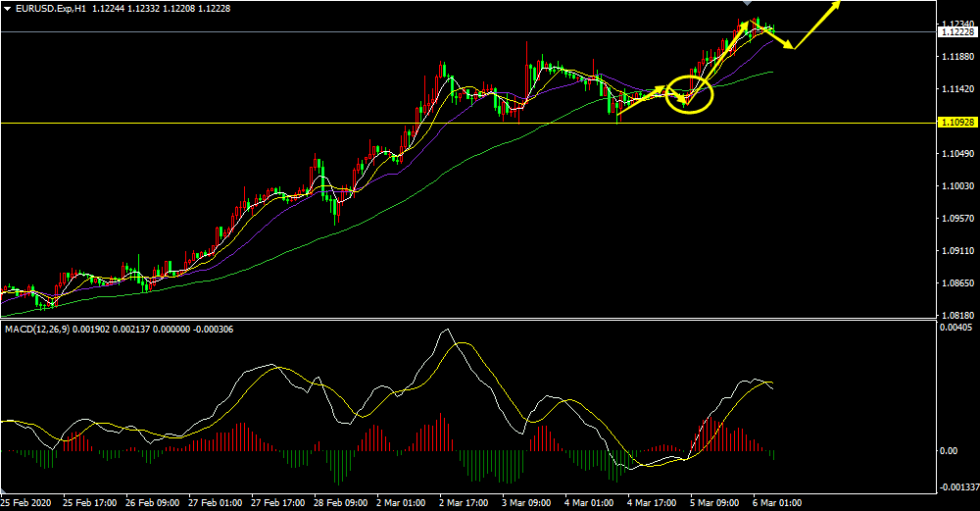Click the tip of the large upward forecast arrow
980x511 pixels.
click(x=839, y=4)
